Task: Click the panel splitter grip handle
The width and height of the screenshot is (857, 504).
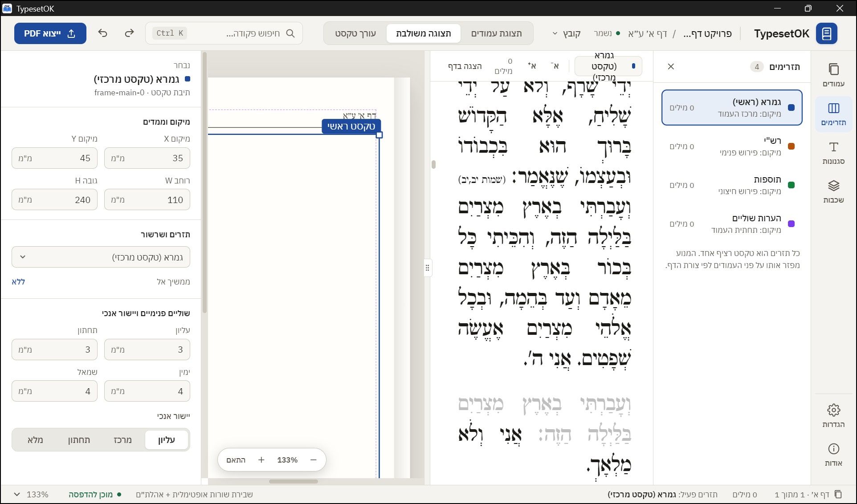Action: pos(427,268)
